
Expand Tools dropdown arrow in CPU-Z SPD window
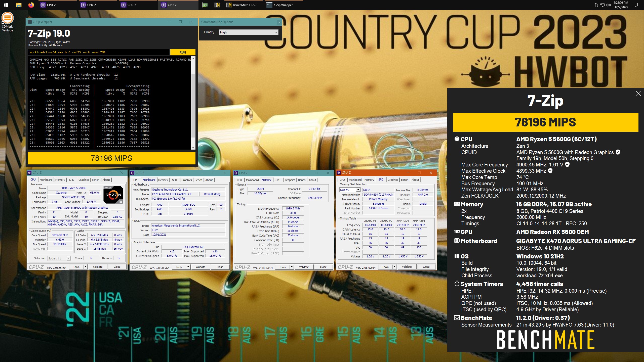(x=394, y=267)
